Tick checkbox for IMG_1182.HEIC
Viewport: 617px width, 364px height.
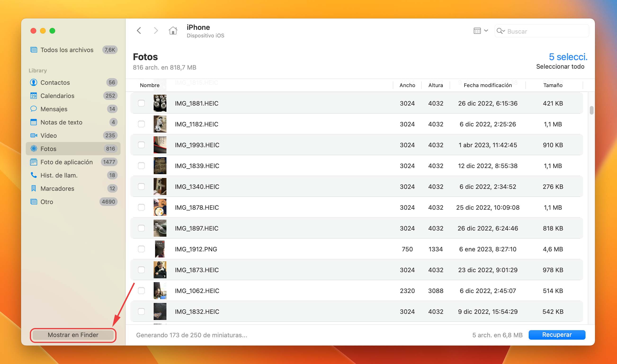coord(141,124)
